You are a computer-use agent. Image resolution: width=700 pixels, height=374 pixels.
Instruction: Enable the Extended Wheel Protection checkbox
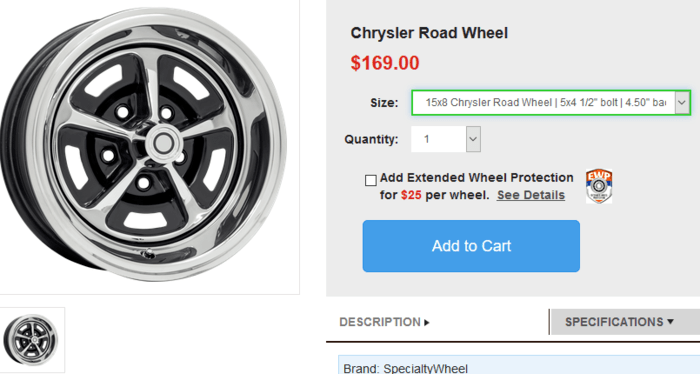371,180
